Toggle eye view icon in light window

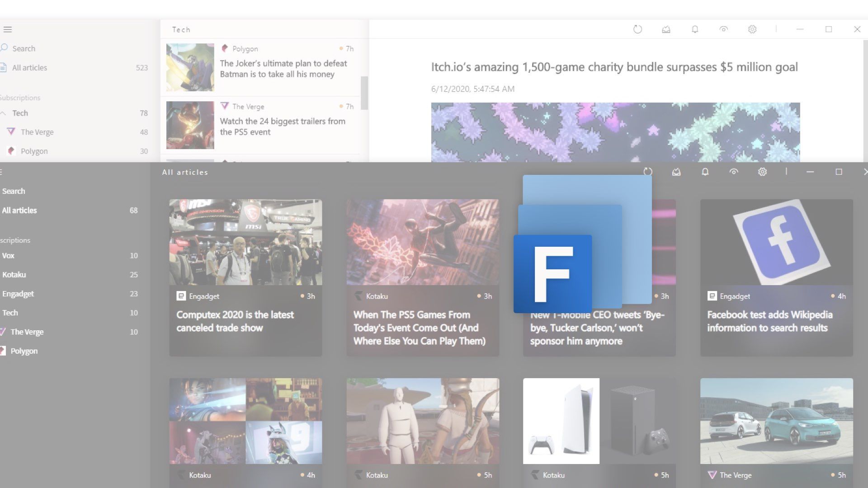pyautogui.click(x=723, y=29)
